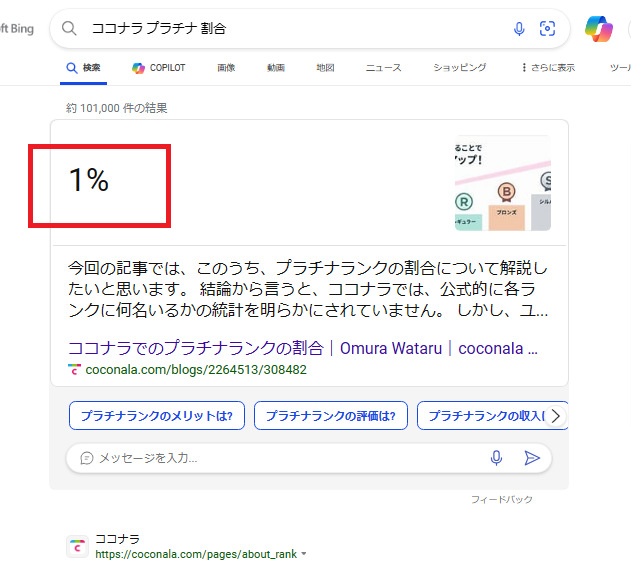
Task: Click the Bing logo
Action: tap(17, 29)
